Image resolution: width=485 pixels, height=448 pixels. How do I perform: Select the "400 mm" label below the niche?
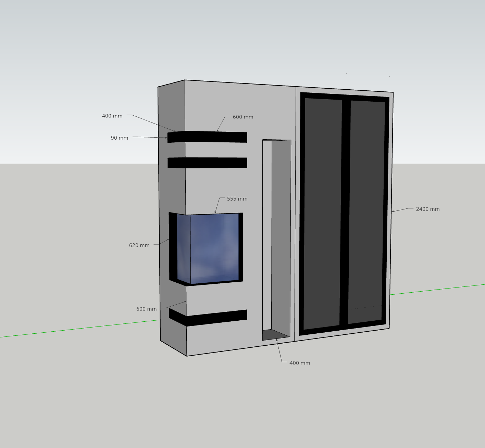[300, 363]
